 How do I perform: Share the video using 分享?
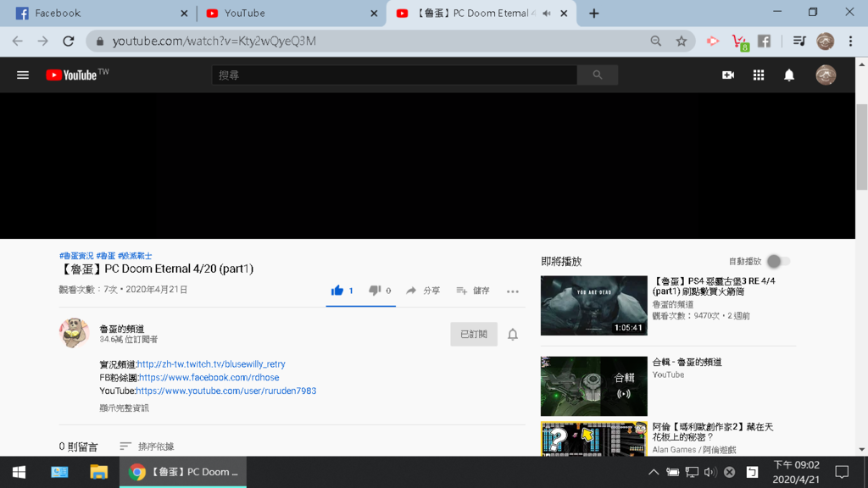[423, 291]
